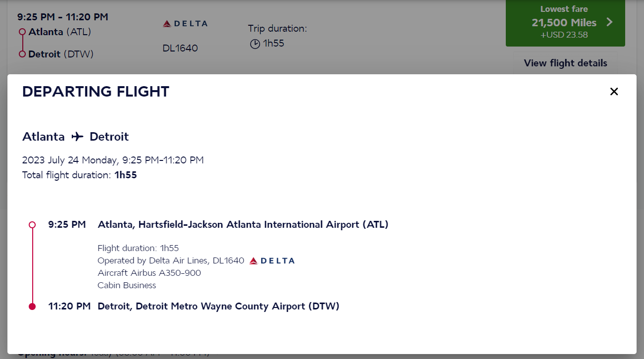Image resolution: width=644 pixels, height=359 pixels.
Task: Click the DL1640 flight number
Action: [180, 48]
